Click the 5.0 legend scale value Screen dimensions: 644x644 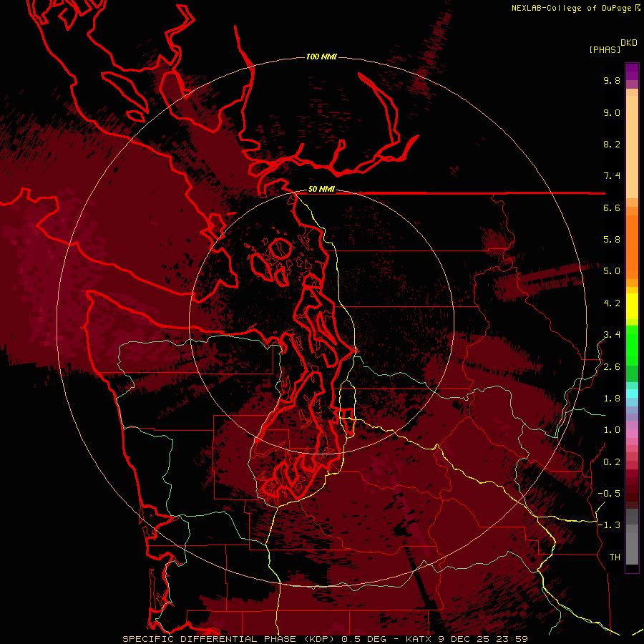coord(612,271)
